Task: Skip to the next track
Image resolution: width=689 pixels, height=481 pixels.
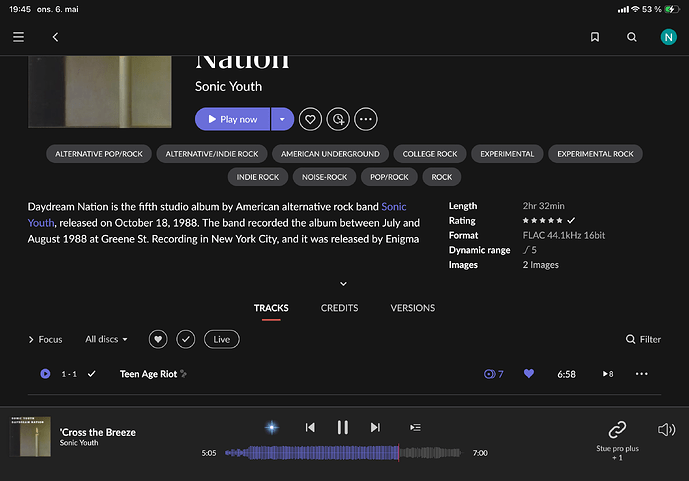Action: 375,427
